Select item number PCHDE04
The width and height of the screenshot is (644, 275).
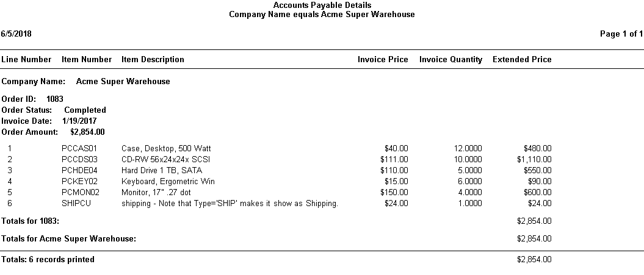click(79, 171)
